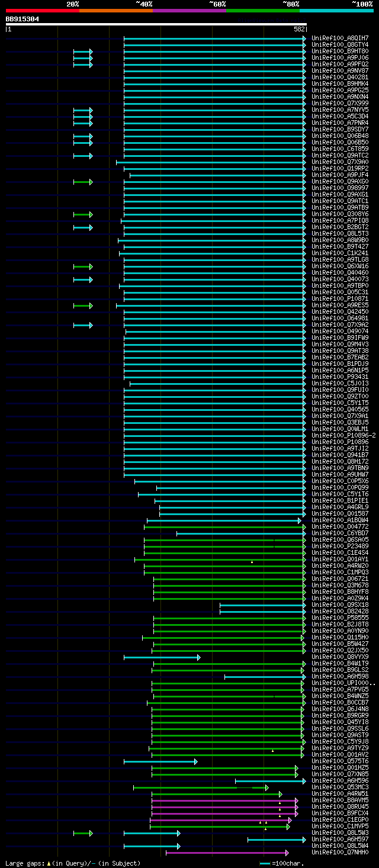
Task: Select the UniRef100_A4RW51 entry
Action: (340, 793)
